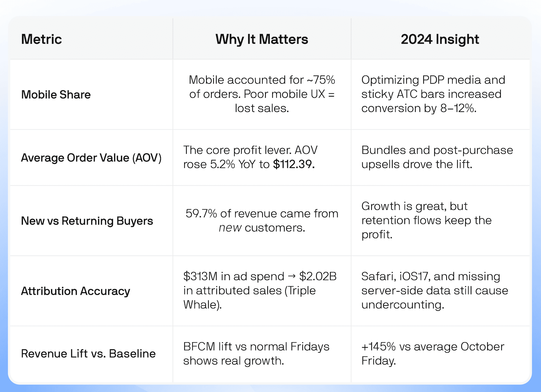The image size is (541, 392).
Task: Select the Triple Whale attribution text
Action: (249, 297)
